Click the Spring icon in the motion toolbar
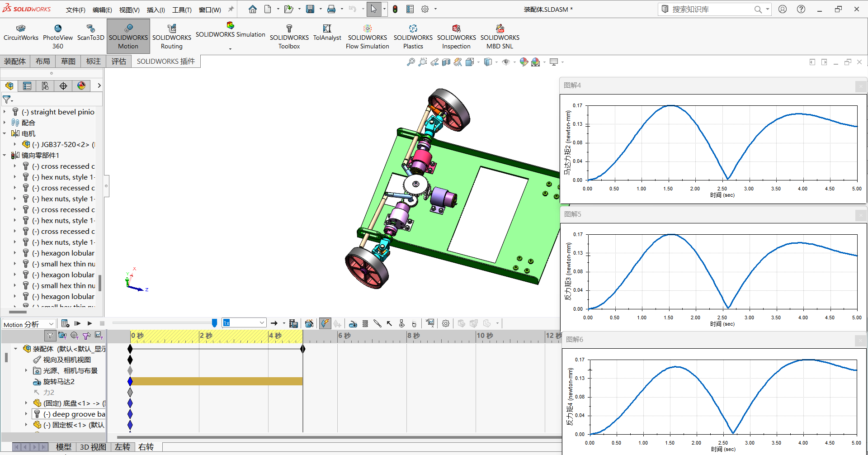This screenshot has height=455, width=868. pos(365,323)
